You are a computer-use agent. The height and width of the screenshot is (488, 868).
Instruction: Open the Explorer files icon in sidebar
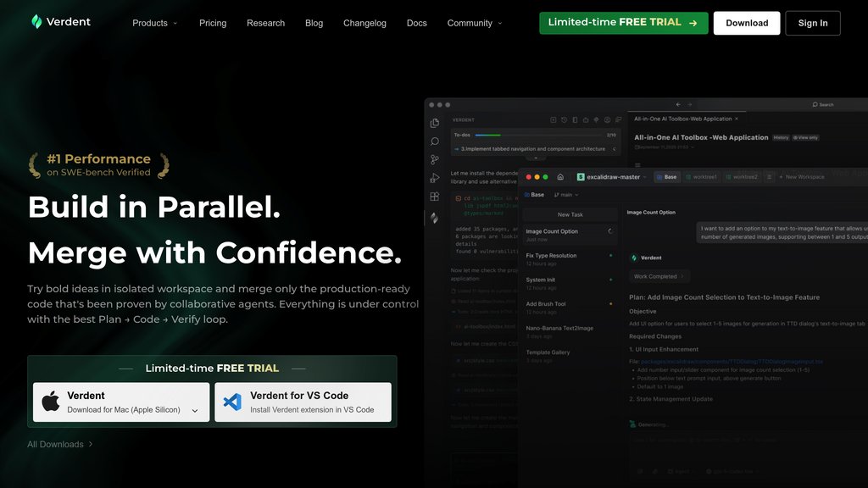(435, 123)
